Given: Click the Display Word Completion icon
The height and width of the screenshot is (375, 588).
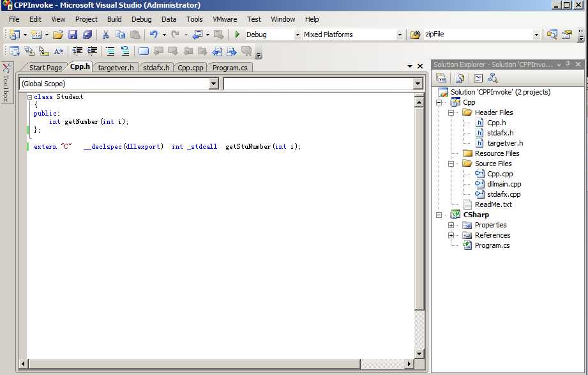Looking at the screenshot, I should tap(59, 51).
